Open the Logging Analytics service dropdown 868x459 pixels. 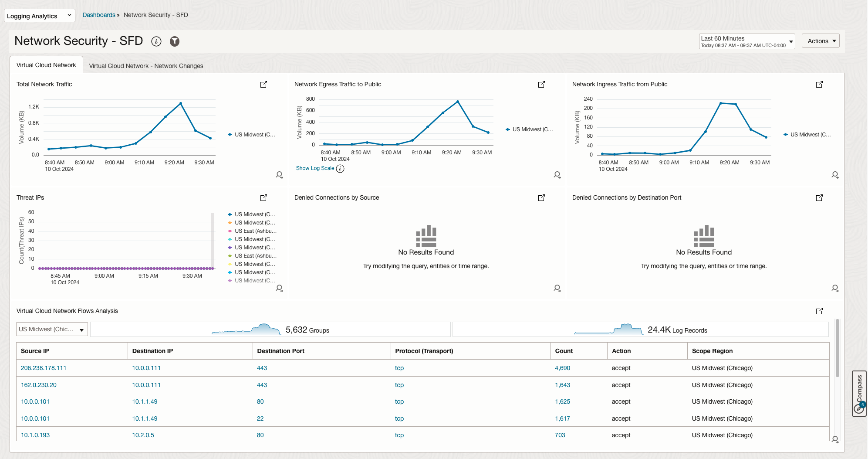[39, 15]
